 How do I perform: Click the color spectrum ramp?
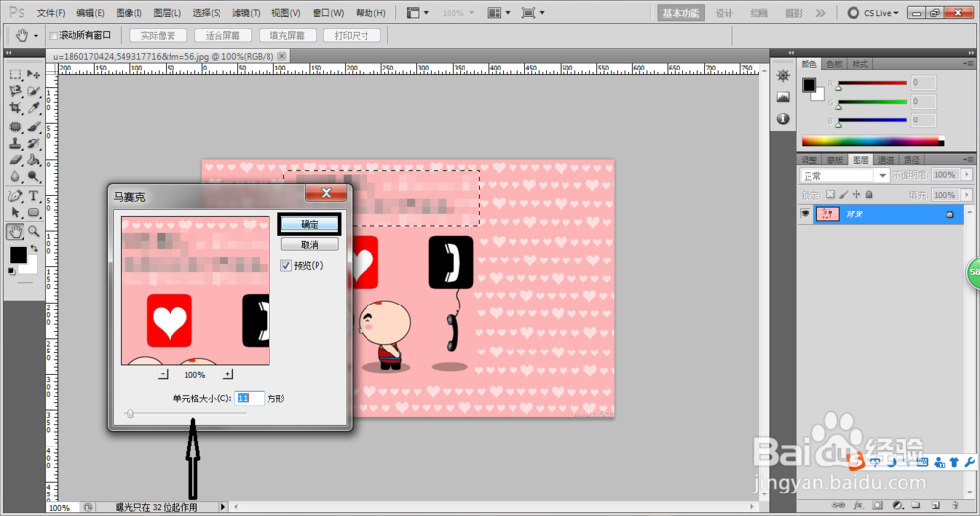pyautogui.click(x=872, y=141)
